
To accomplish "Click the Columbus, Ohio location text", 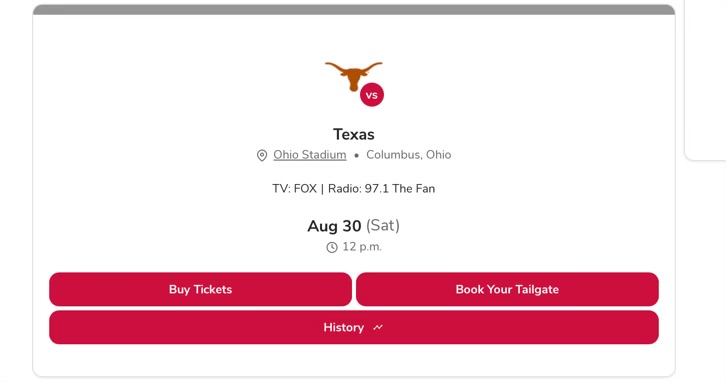I will pyautogui.click(x=408, y=155).
